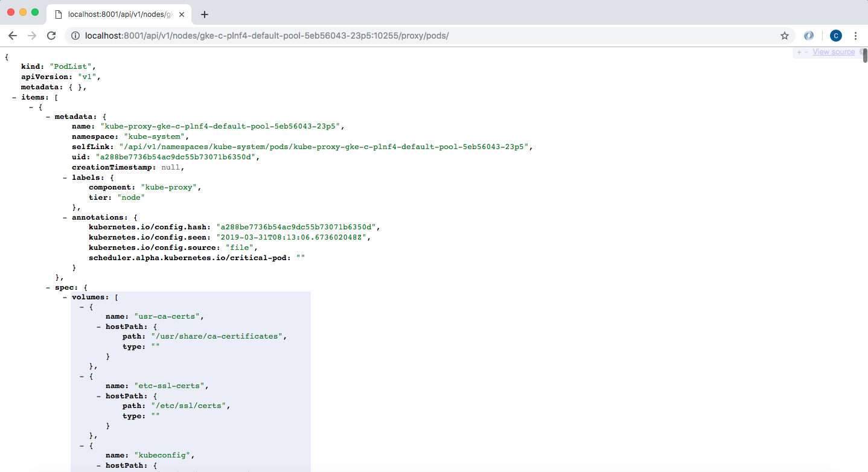
Task: Collapse the usr-ca-certs volume object
Action: [x=82, y=307]
